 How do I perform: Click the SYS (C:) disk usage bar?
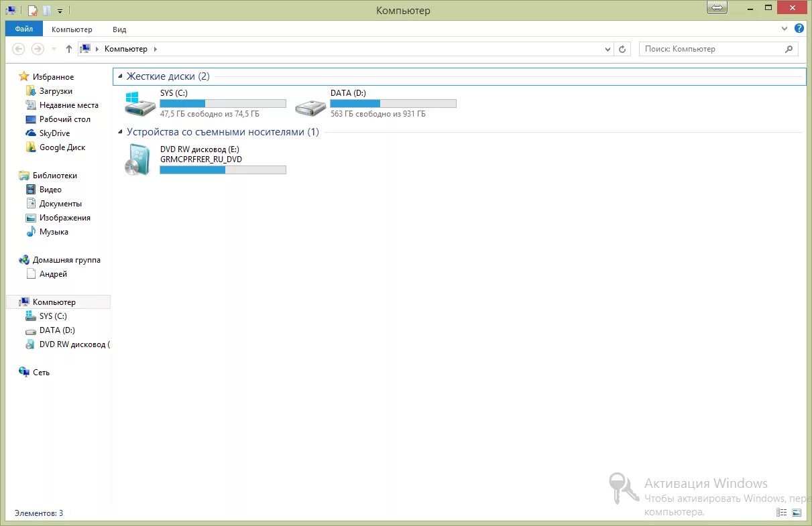[223, 103]
